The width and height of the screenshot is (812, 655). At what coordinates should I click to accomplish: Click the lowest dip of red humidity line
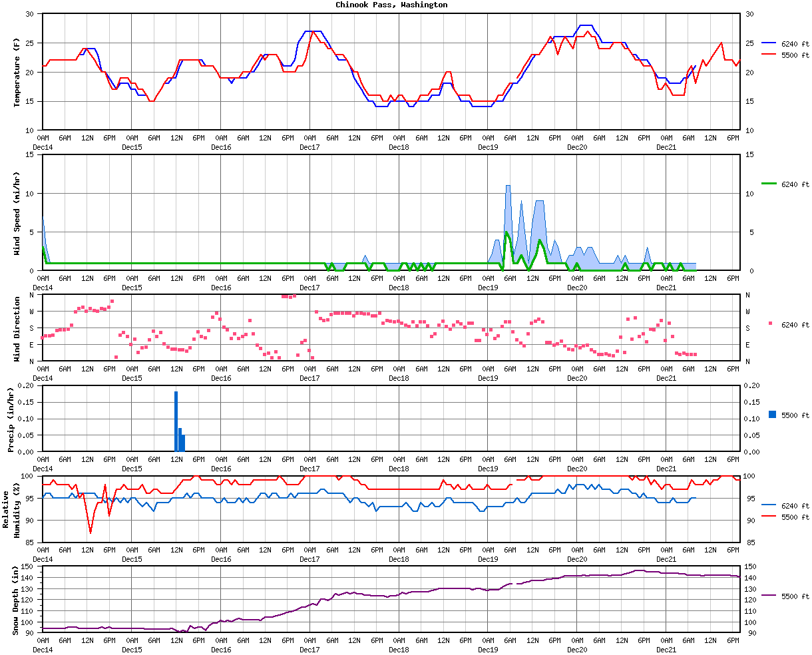coord(91,532)
